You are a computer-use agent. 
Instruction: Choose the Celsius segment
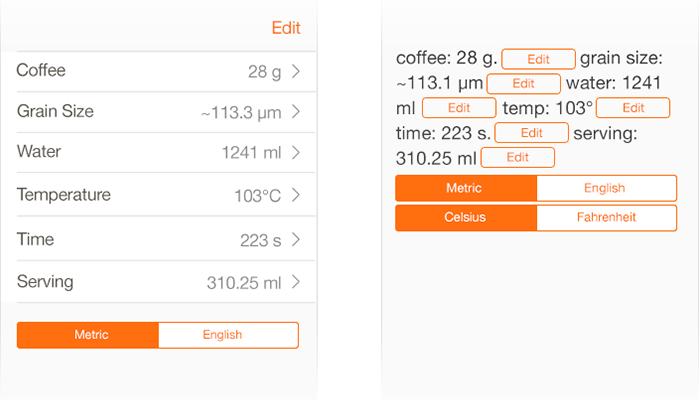pyautogui.click(x=466, y=217)
